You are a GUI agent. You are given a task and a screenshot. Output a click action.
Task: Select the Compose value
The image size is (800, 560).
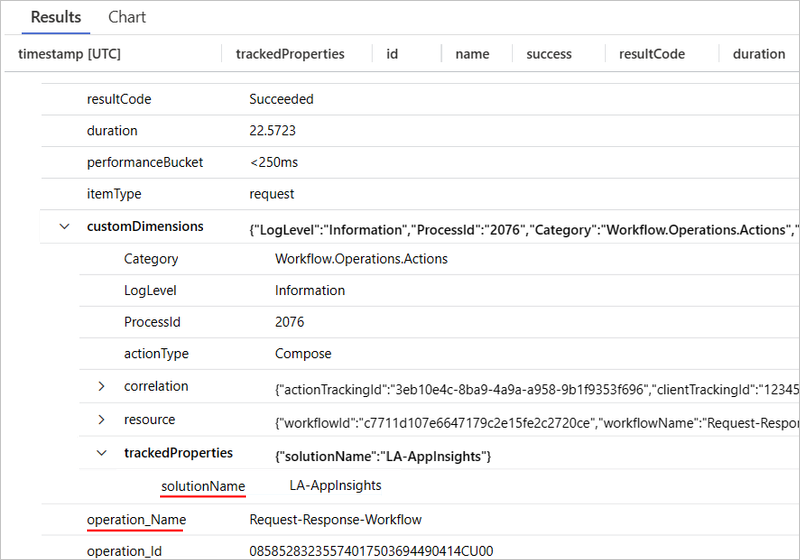[x=303, y=354]
